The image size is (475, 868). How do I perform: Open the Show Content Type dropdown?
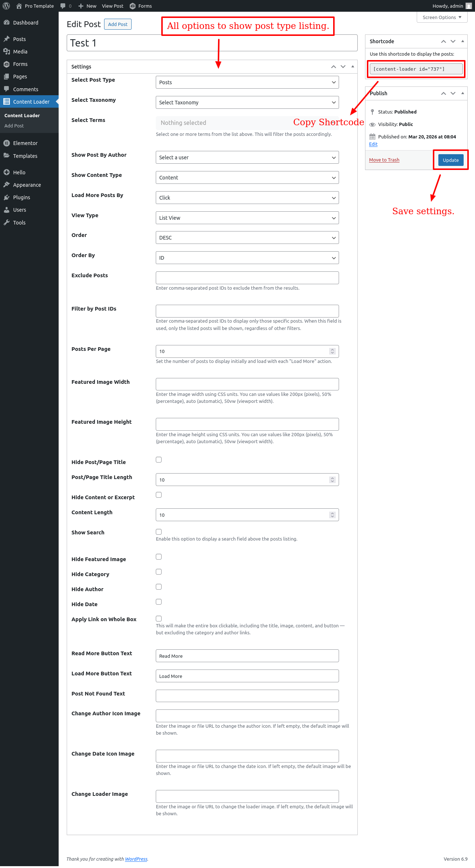(x=247, y=178)
